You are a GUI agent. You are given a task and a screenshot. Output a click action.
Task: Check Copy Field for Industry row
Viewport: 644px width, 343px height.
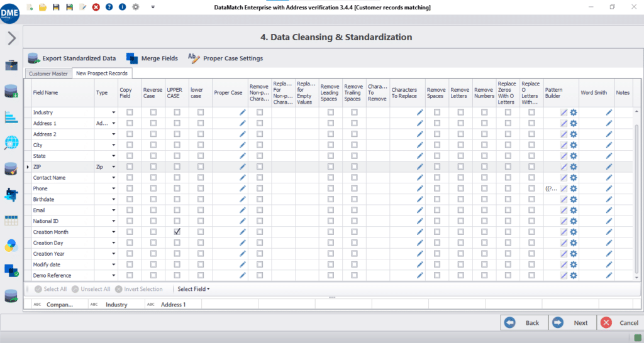pos(130,112)
